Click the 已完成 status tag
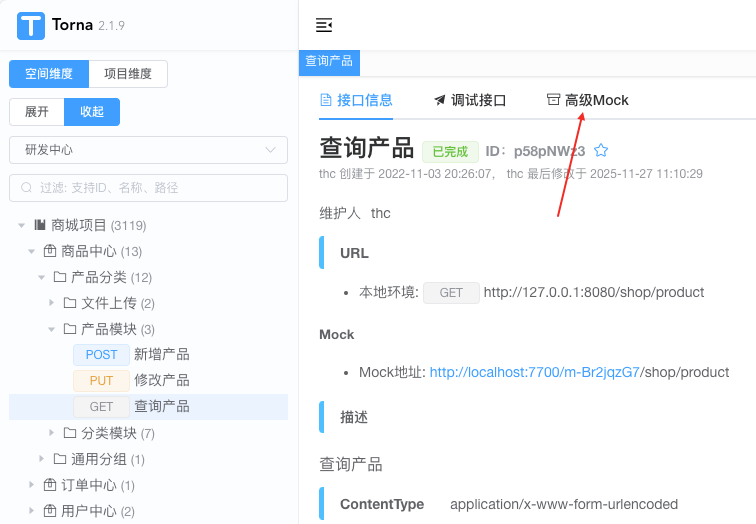The height and width of the screenshot is (524, 756). tap(450, 152)
